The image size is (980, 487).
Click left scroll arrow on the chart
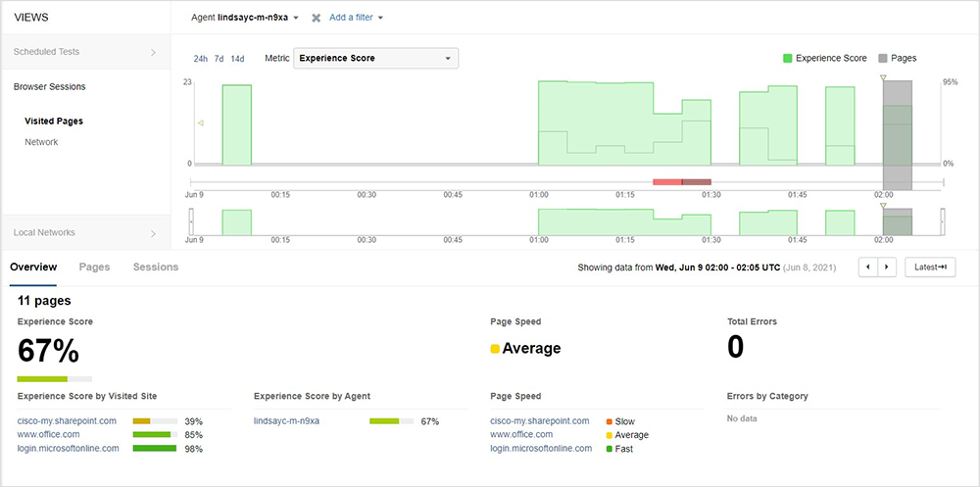[x=200, y=123]
